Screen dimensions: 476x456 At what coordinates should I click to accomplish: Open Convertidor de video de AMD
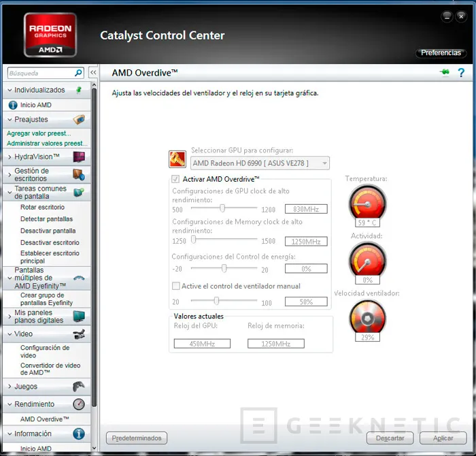click(x=50, y=369)
